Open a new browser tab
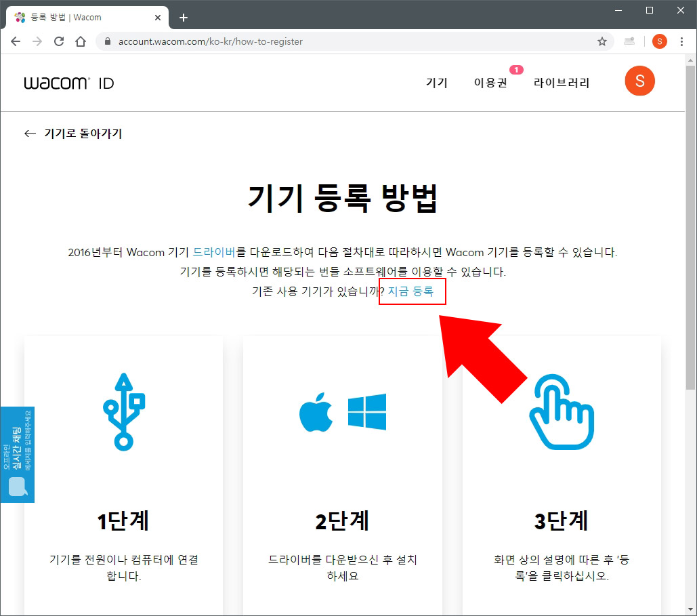The image size is (697, 616). [x=183, y=17]
